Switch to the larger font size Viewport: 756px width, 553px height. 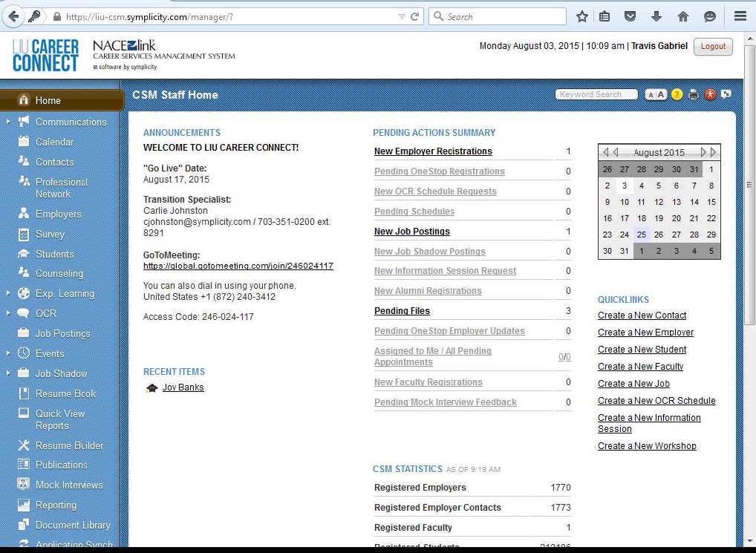[659, 94]
